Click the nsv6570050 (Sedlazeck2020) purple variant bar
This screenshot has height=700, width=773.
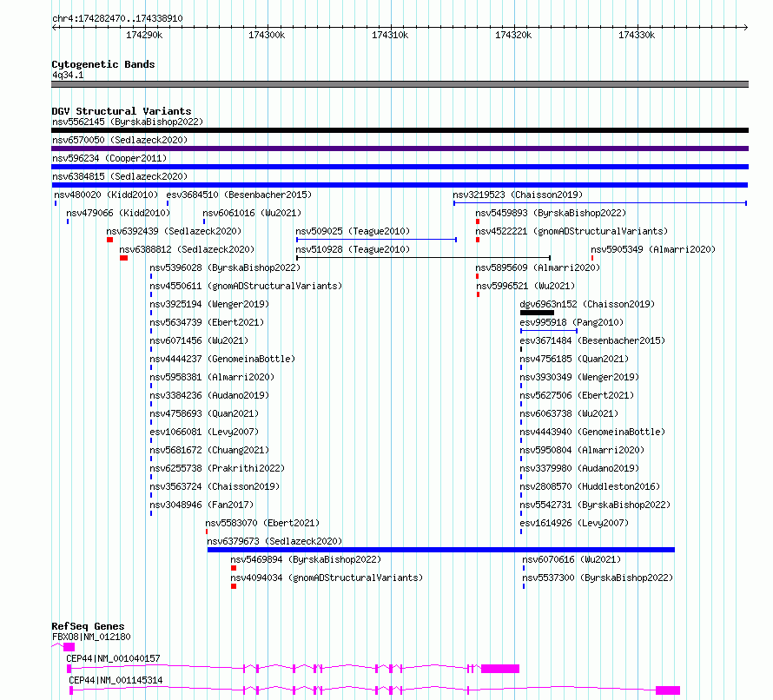(x=400, y=149)
